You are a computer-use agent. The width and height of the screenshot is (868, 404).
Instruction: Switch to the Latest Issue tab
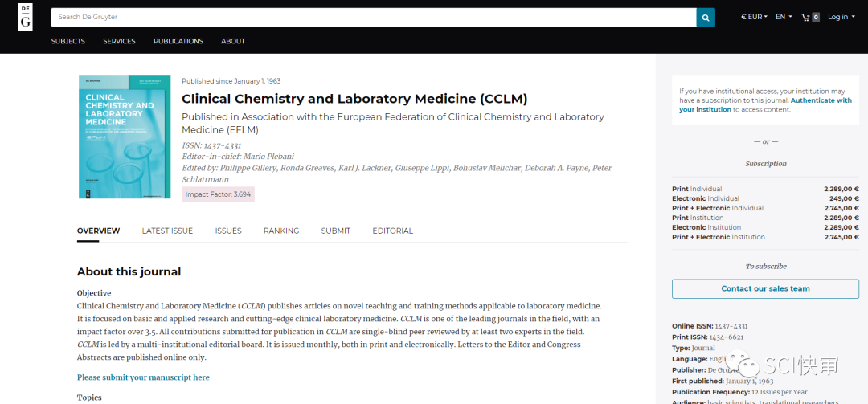(167, 231)
